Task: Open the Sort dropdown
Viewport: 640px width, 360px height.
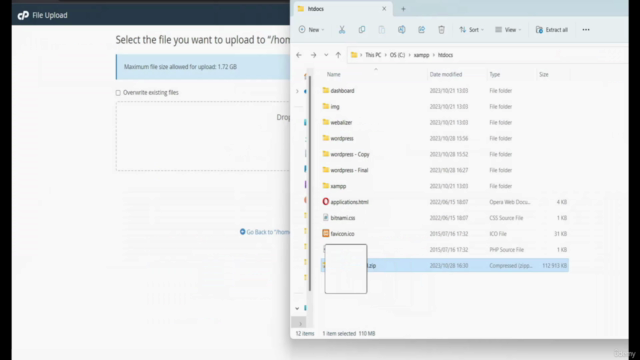Action: click(471, 29)
